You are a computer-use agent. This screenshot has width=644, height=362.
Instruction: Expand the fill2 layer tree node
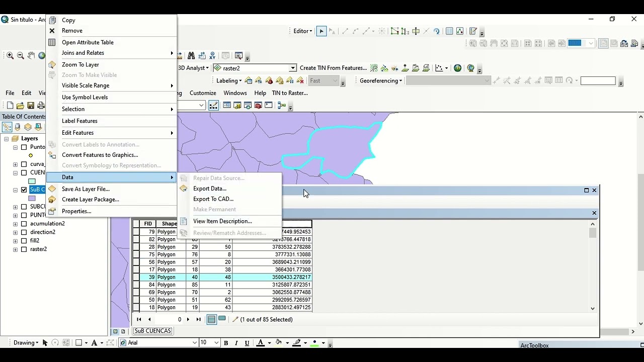click(15, 241)
